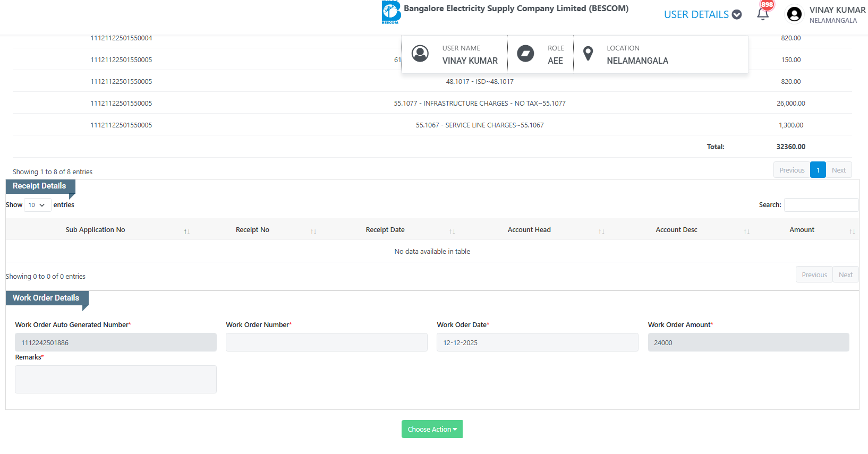
Task: Click the Receipt No column header
Action: (252, 230)
